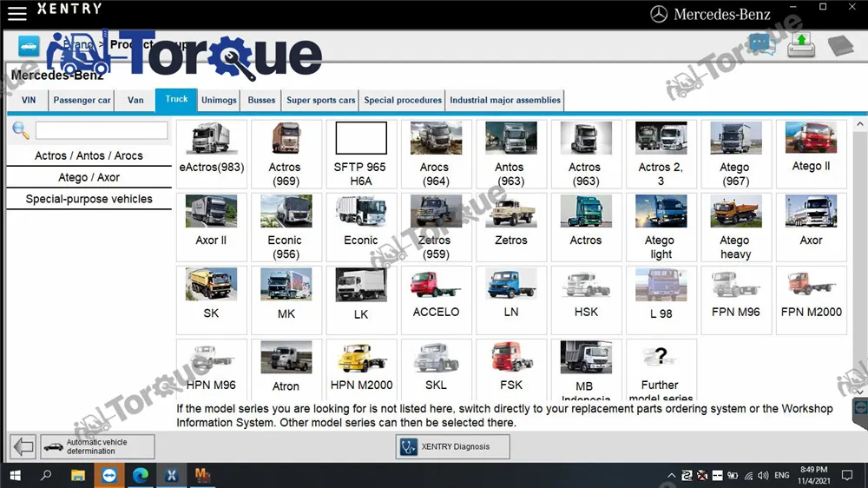The height and width of the screenshot is (488, 868).
Task: Switch to the Busses tab
Action: (261, 100)
